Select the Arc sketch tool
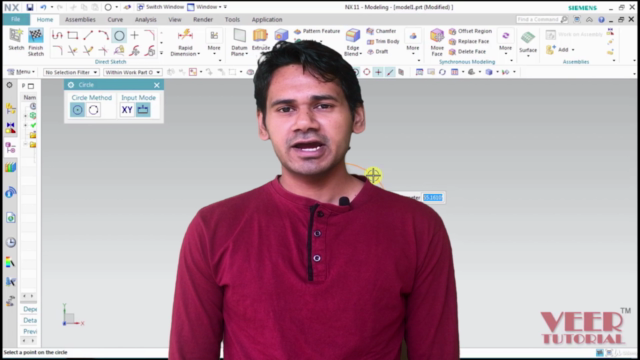 click(104, 36)
